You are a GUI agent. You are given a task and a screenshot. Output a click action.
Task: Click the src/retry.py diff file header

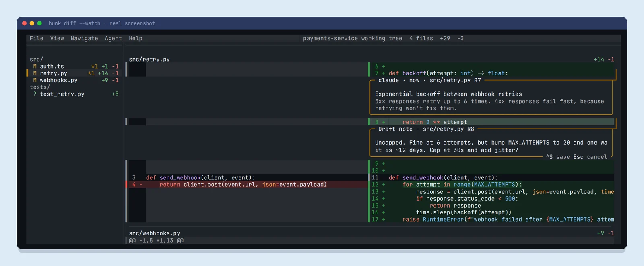click(149, 59)
